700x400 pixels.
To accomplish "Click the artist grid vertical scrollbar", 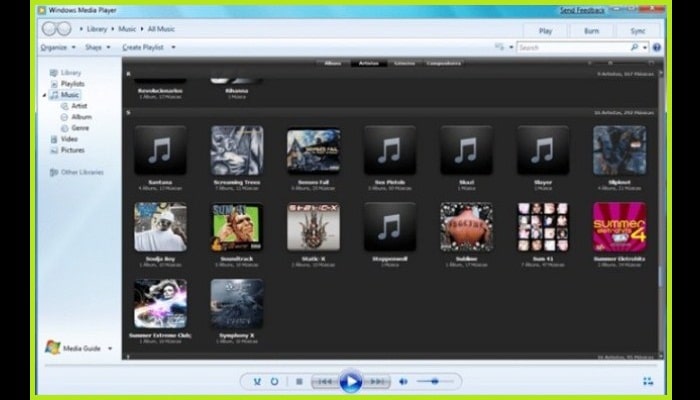I will [x=661, y=214].
